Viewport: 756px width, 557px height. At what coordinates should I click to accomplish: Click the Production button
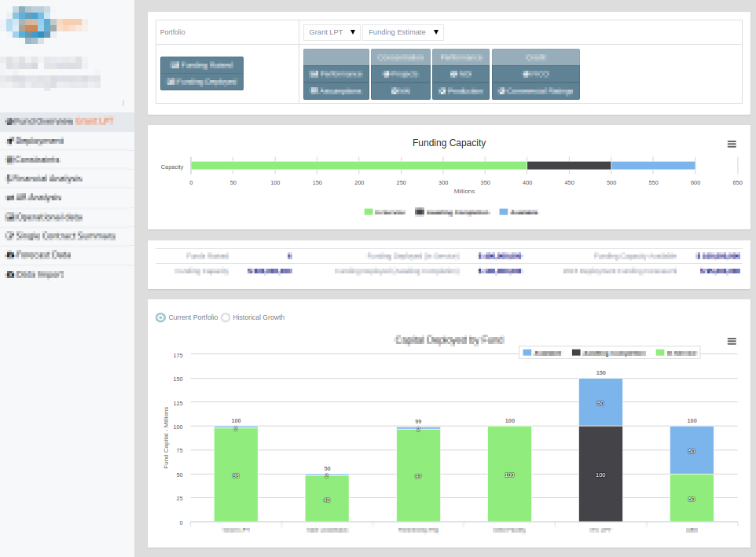click(461, 90)
